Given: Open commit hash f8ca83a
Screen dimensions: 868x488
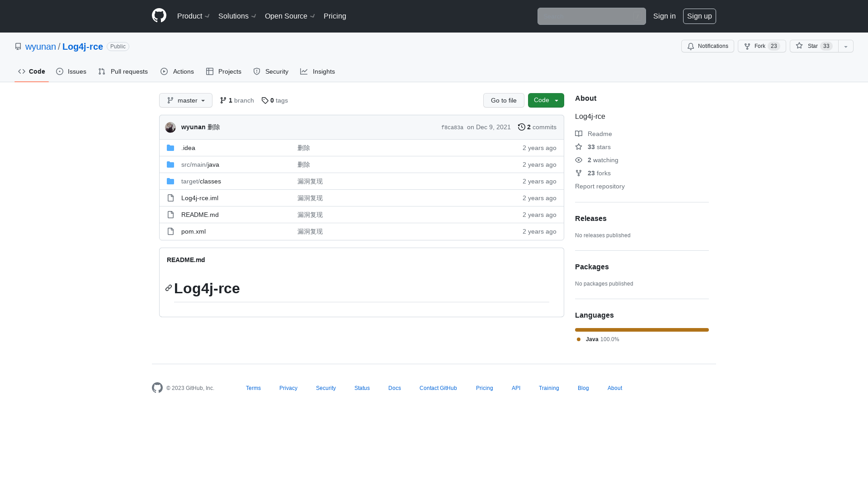Looking at the screenshot, I should tap(452, 127).
